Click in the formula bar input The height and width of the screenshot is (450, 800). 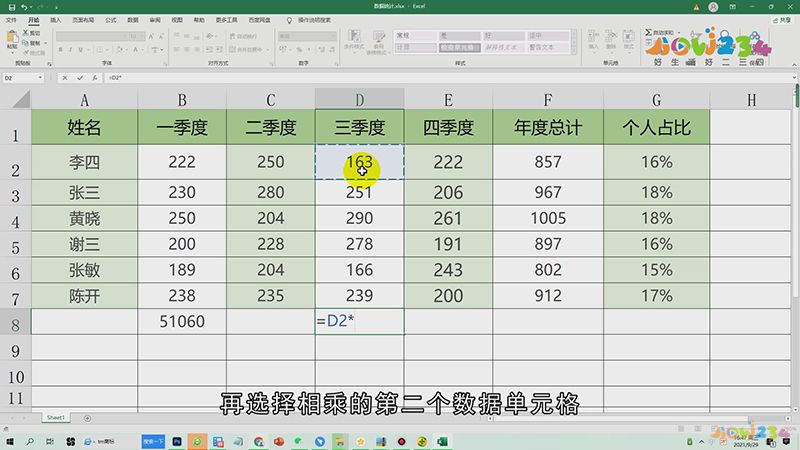pyautogui.click(x=449, y=78)
